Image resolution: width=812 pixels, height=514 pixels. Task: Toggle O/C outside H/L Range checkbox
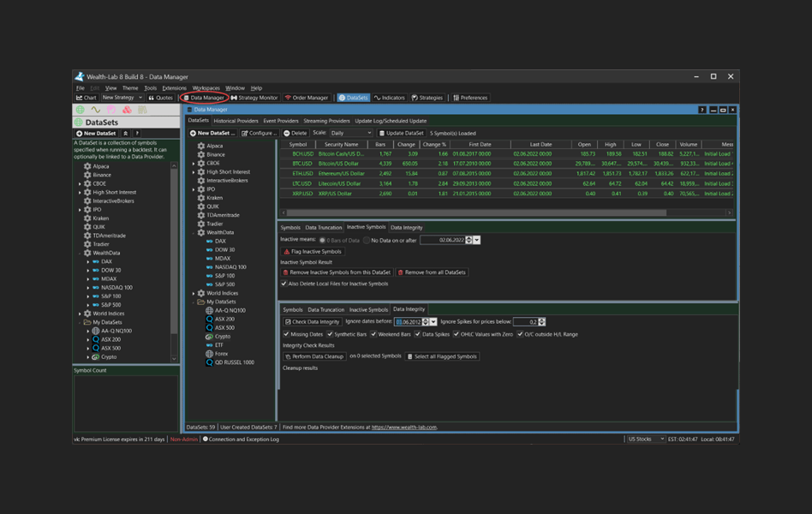[x=520, y=334]
